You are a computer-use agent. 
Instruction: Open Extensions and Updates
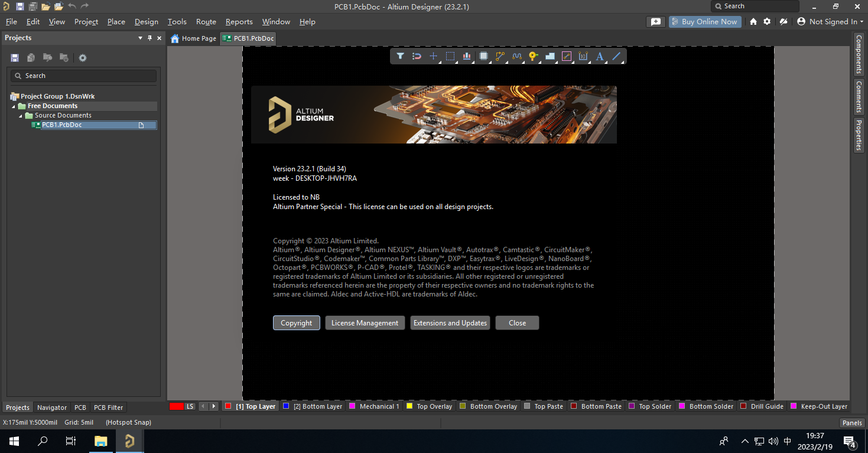point(450,323)
